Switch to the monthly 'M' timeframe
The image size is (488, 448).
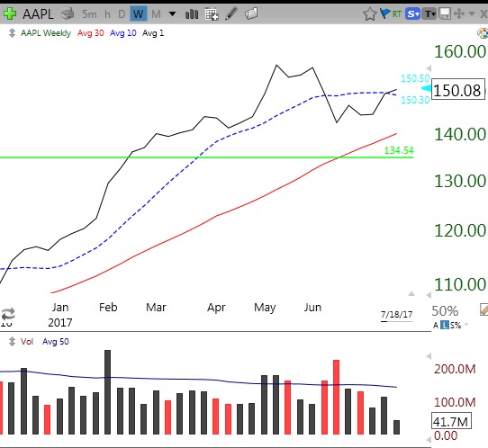pos(156,14)
